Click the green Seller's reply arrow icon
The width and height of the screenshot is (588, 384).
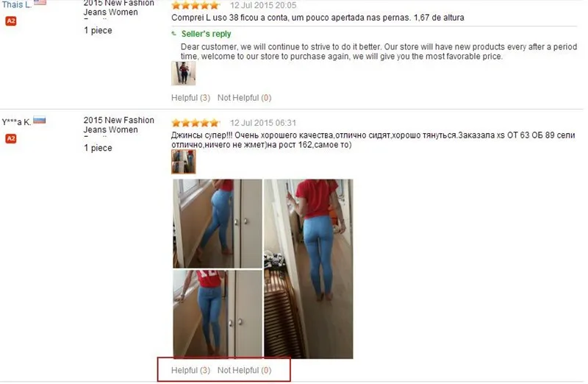(x=173, y=34)
